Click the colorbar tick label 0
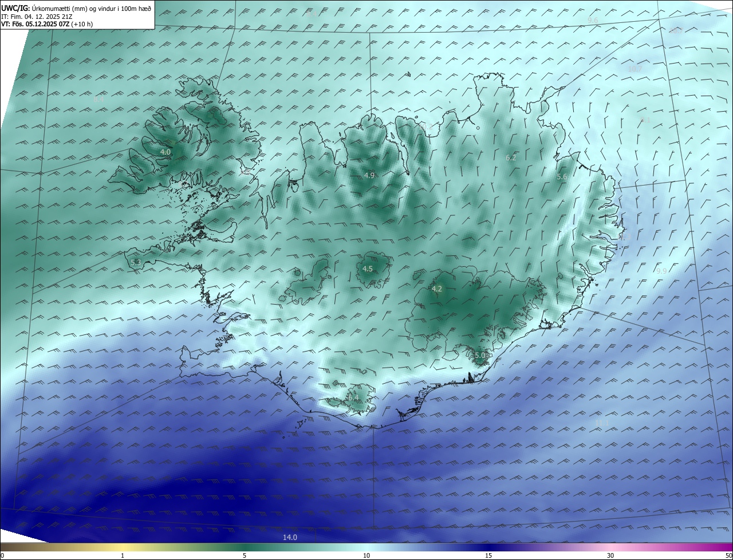Screen dimensions: 733x560 pos(2,555)
